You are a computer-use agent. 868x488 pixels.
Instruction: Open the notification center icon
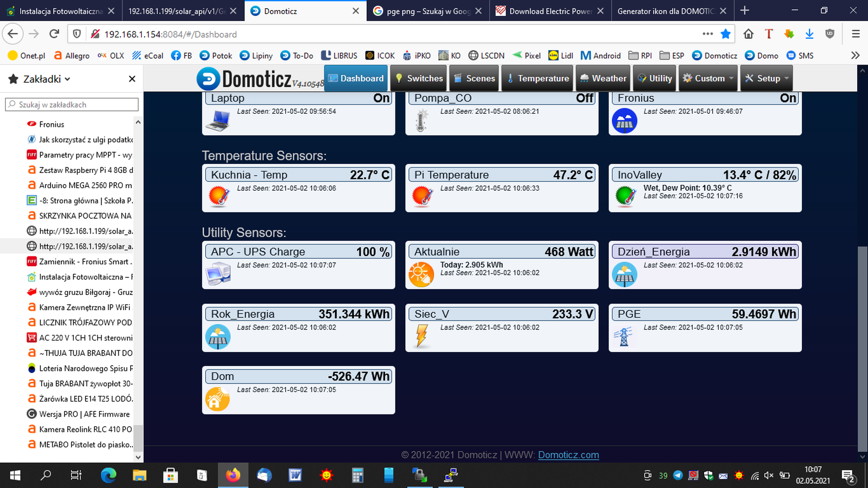click(x=848, y=475)
